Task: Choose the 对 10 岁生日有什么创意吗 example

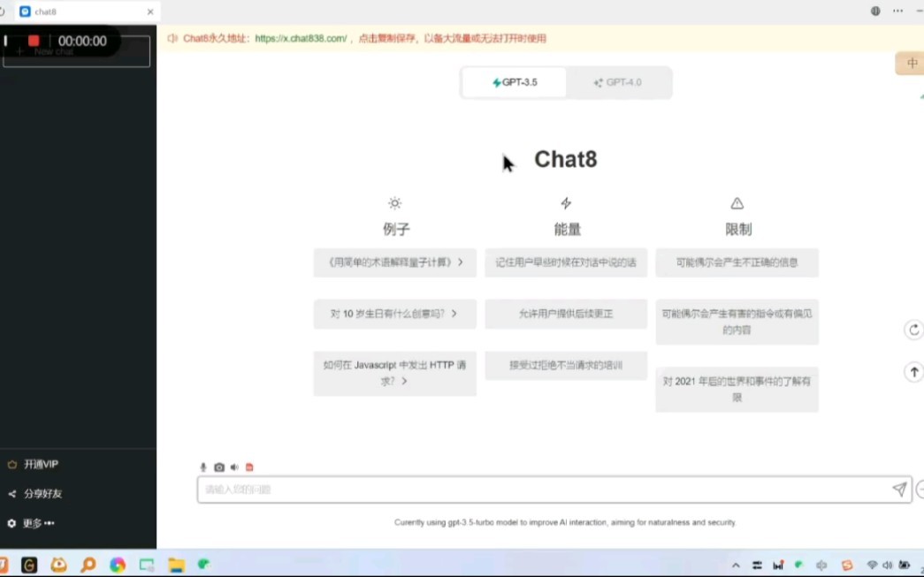Action: [395, 314]
